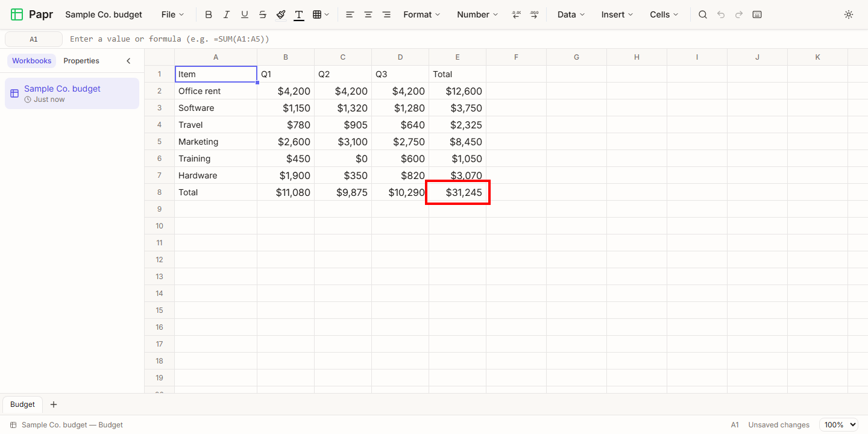Click the redo arrow

pos(739,14)
